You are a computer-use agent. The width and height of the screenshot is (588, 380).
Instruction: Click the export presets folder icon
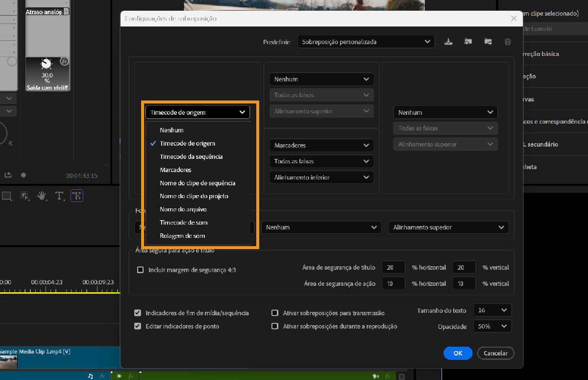point(488,42)
